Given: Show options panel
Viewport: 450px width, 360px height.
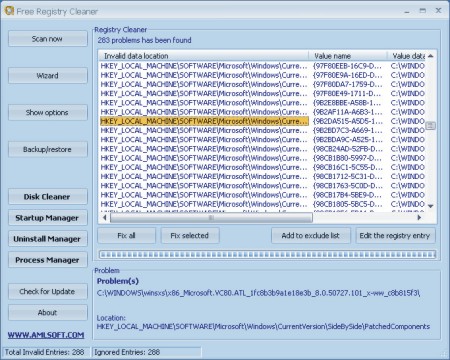Looking at the screenshot, I should click(48, 113).
